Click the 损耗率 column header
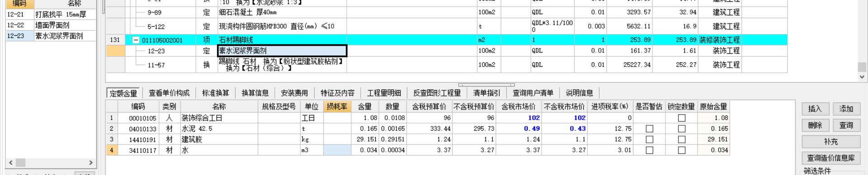868x175 pixels. 337,107
